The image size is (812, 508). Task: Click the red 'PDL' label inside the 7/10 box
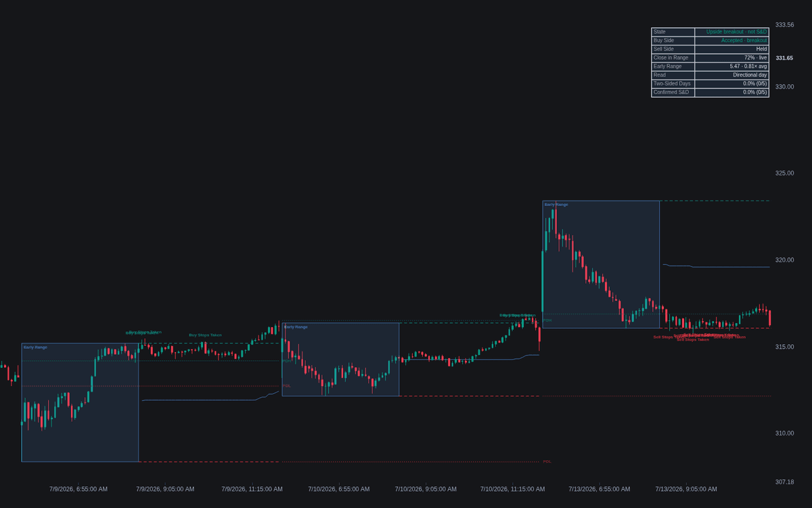pos(286,386)
